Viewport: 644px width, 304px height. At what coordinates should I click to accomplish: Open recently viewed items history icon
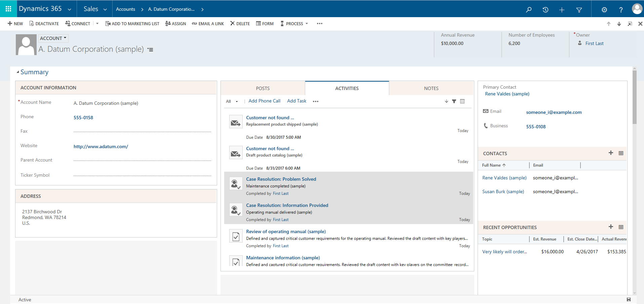[545, 10]
